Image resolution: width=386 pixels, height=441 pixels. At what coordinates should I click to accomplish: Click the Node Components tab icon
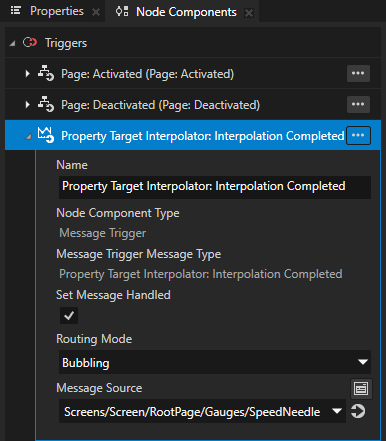tap(122, 11)
